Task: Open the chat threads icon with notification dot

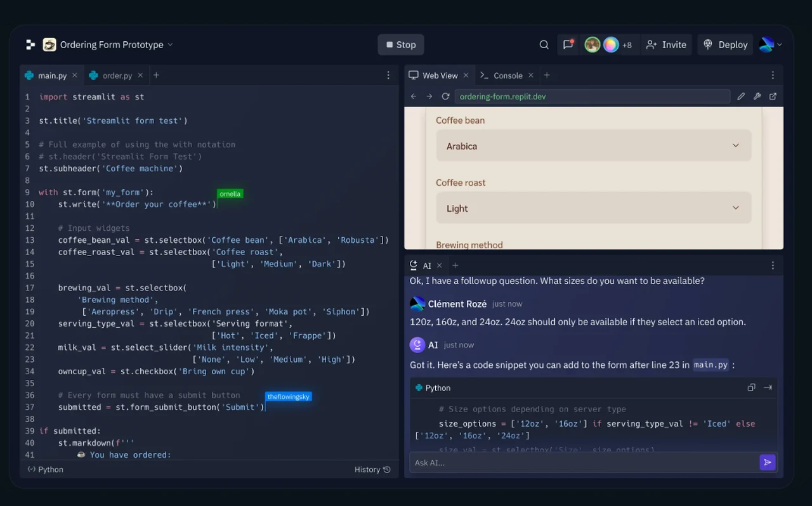Action: tap(568, 44)
